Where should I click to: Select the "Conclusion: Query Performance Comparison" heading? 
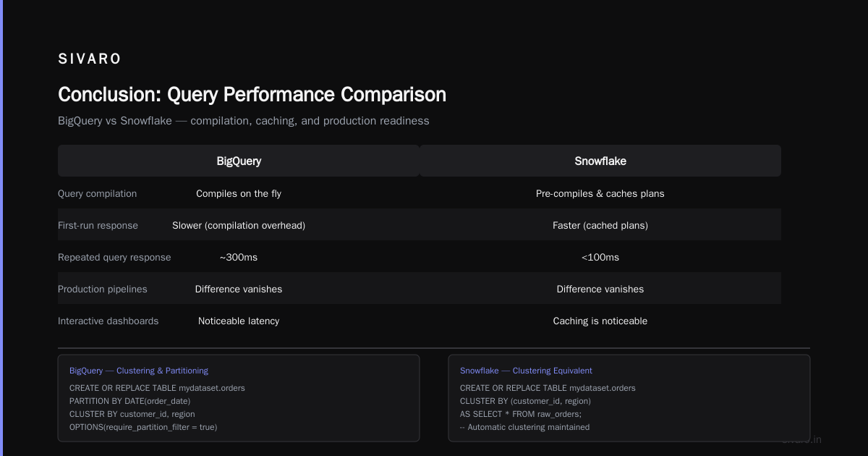[252, 95]
